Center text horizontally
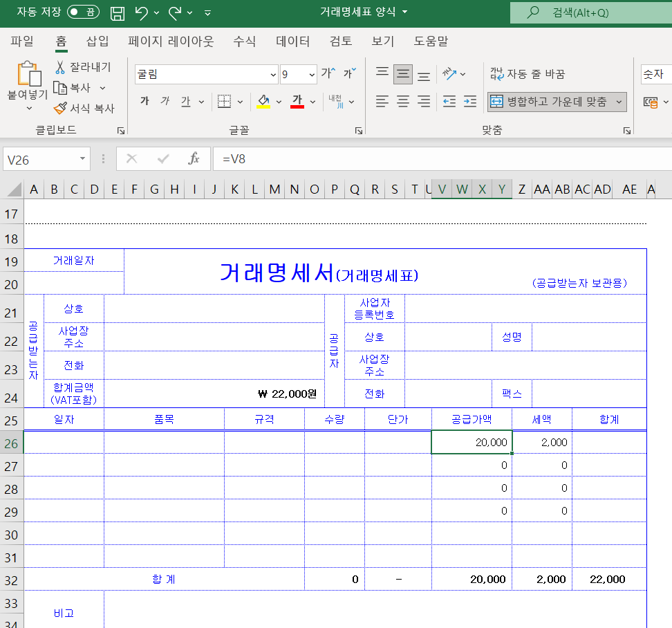 (403, 102)
